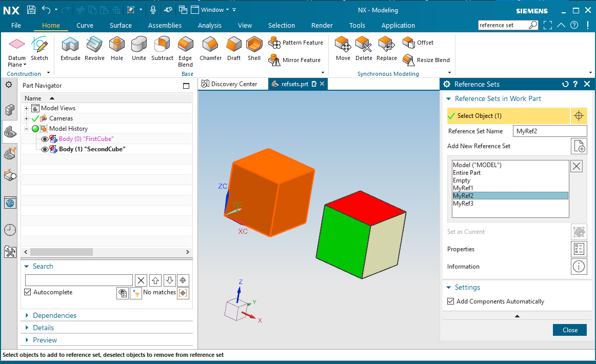Viewport: 596px width, 364px height.
Task: Add a new reference set
Action: 579,146
